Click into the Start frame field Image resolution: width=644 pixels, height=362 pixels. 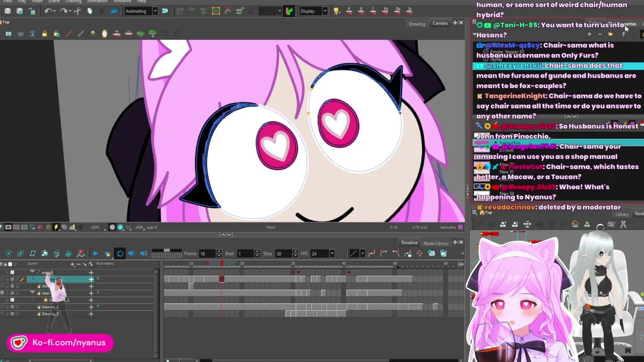click(246, 253)
